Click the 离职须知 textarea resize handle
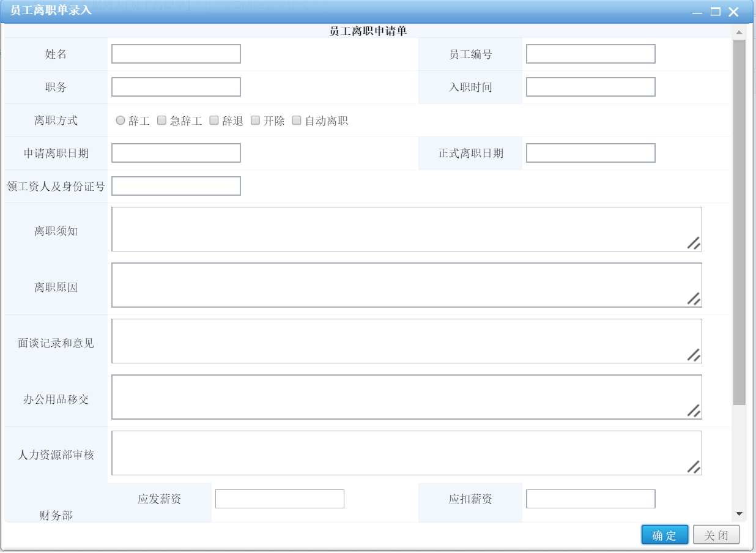 pyautogui.click(x=694, y=243)
